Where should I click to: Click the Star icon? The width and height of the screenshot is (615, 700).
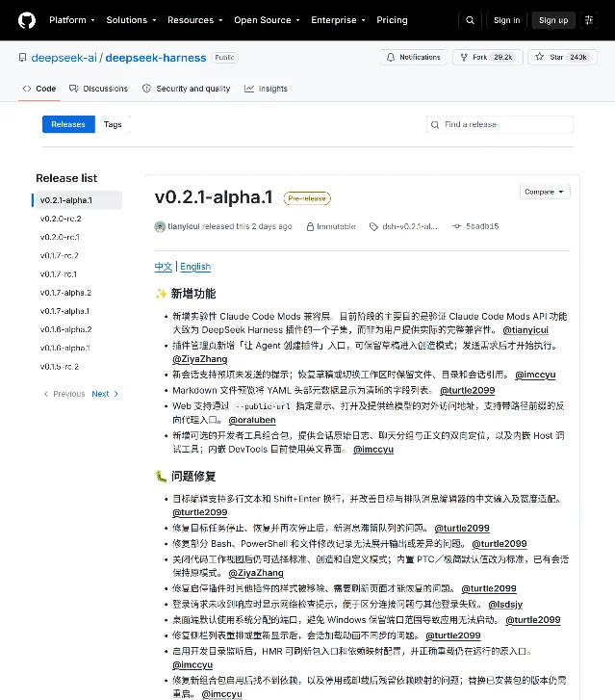pyautogui.click(x=540, y=57)
